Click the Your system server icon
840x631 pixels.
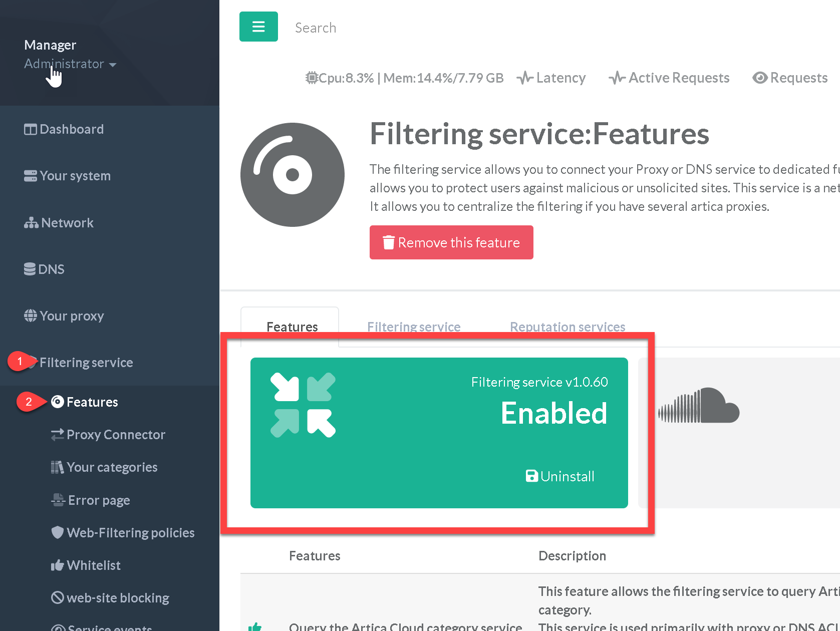point(30,176)
